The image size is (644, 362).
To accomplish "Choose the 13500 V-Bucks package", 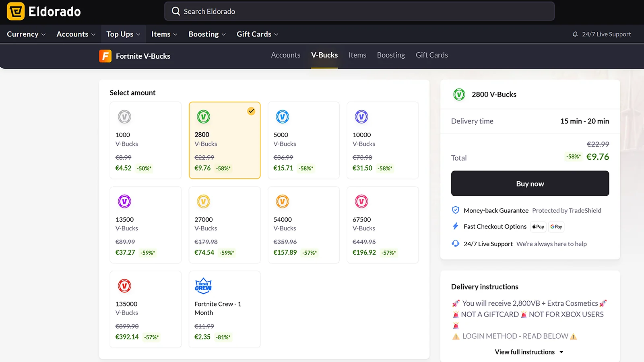I will coord(145,224).
